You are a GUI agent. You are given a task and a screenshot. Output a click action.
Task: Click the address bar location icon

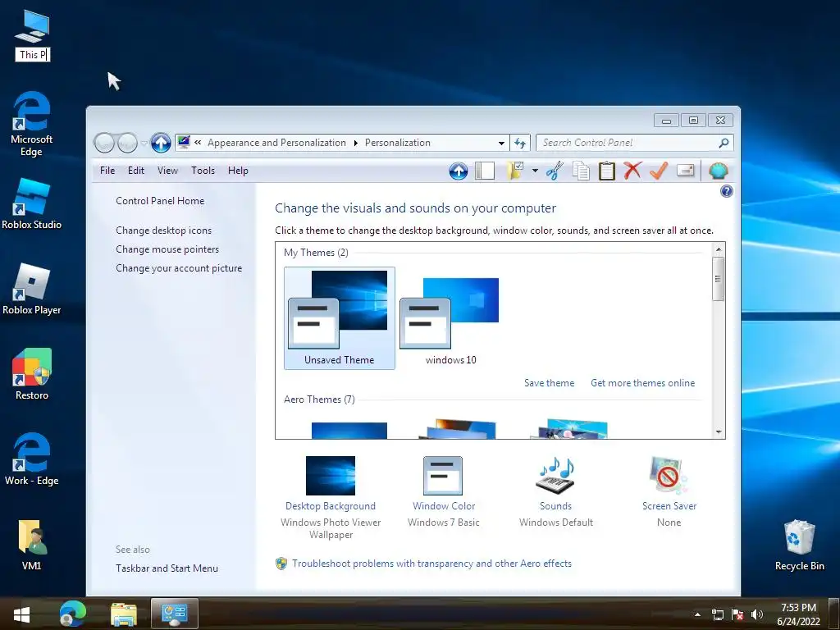[184, 143]
